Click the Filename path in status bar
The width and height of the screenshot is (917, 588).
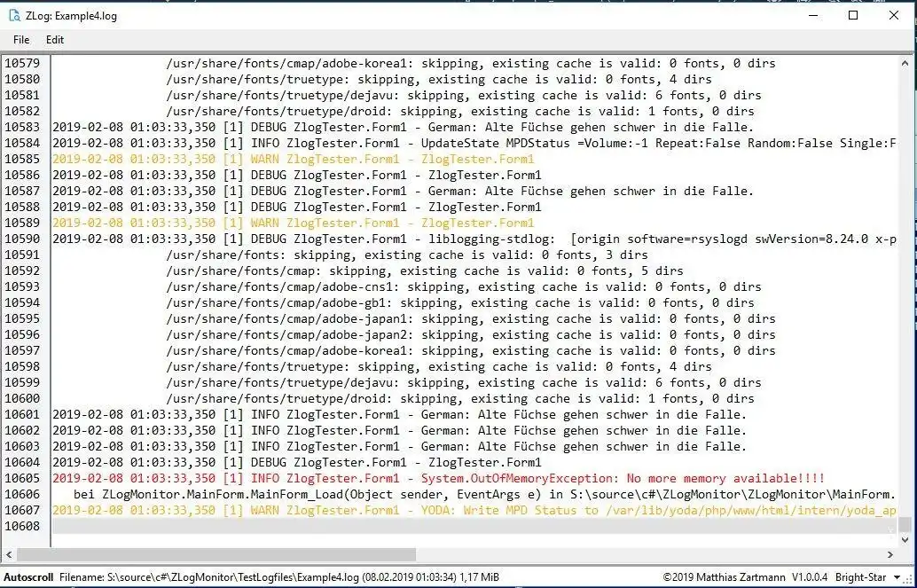pos(209,577)
